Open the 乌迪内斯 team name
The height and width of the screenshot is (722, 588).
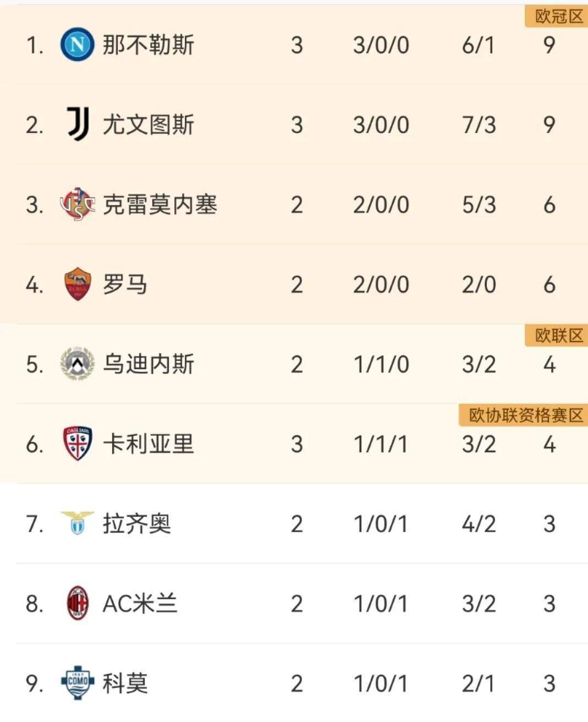148,364
